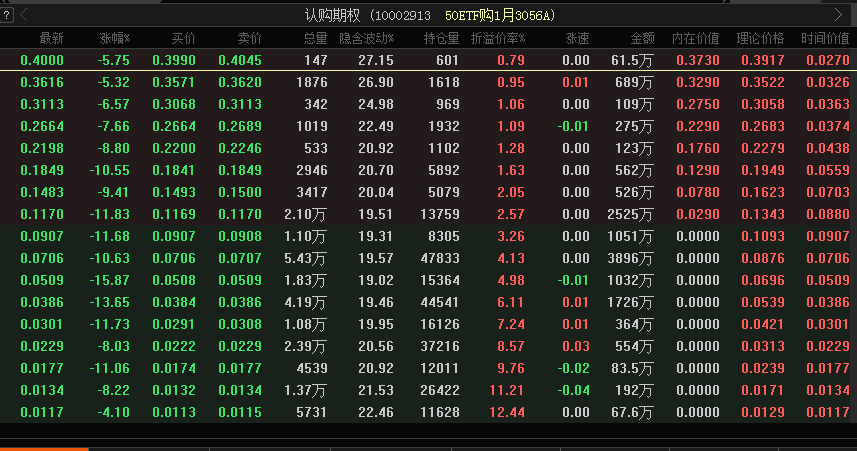Screen dimensions: 857x451
Task: Click theoretical price 0.0129
Action: pyautogui.click(x=763, y=412)
